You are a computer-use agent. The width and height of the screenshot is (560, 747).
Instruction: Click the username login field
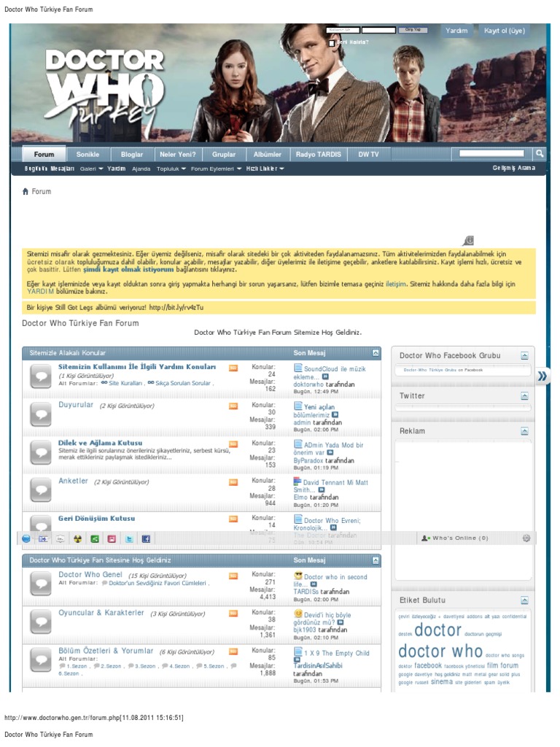click(343, 30)
